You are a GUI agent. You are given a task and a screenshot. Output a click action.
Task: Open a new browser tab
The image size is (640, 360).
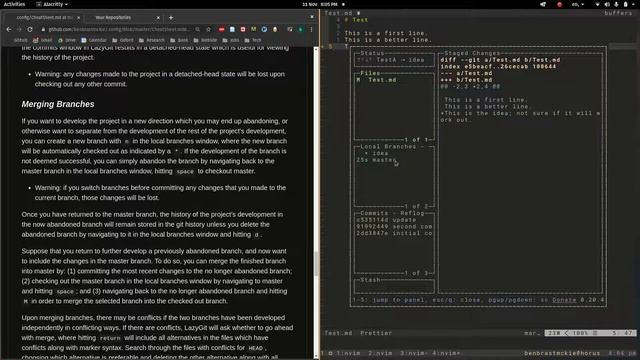click(x=171, y=18)
